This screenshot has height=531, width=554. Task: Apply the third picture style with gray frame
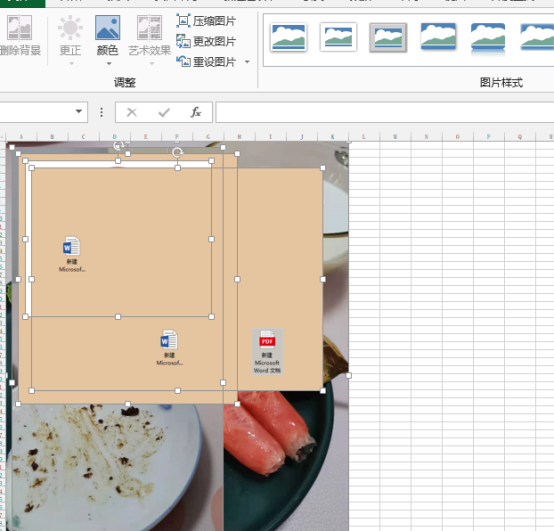click(388, 37)
